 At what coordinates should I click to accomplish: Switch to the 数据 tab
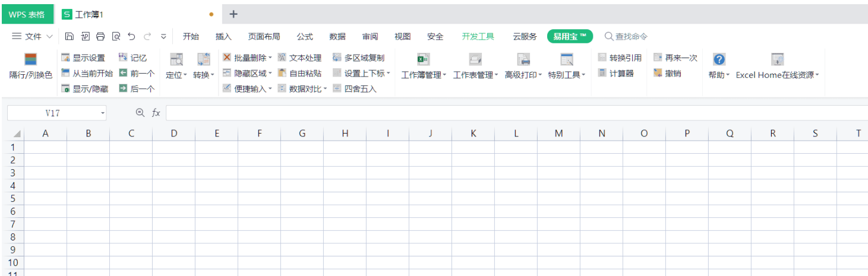pyautogui.click(x=337, y=36)
